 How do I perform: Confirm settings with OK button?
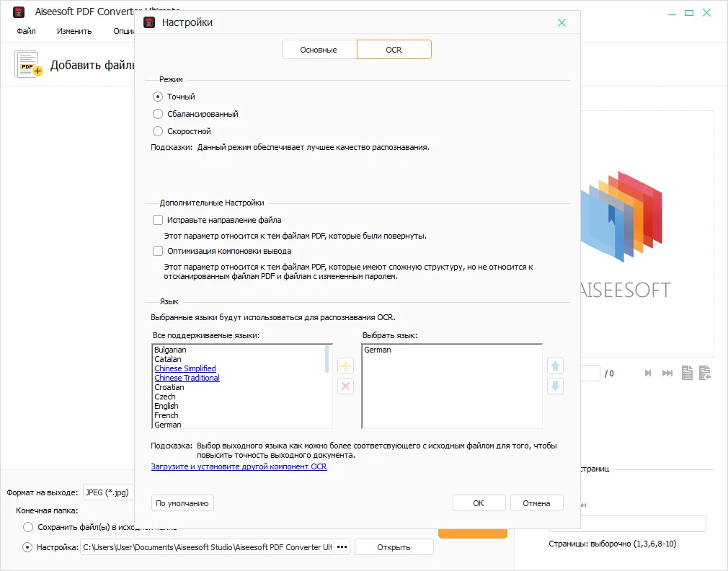[x=479, y=503]
